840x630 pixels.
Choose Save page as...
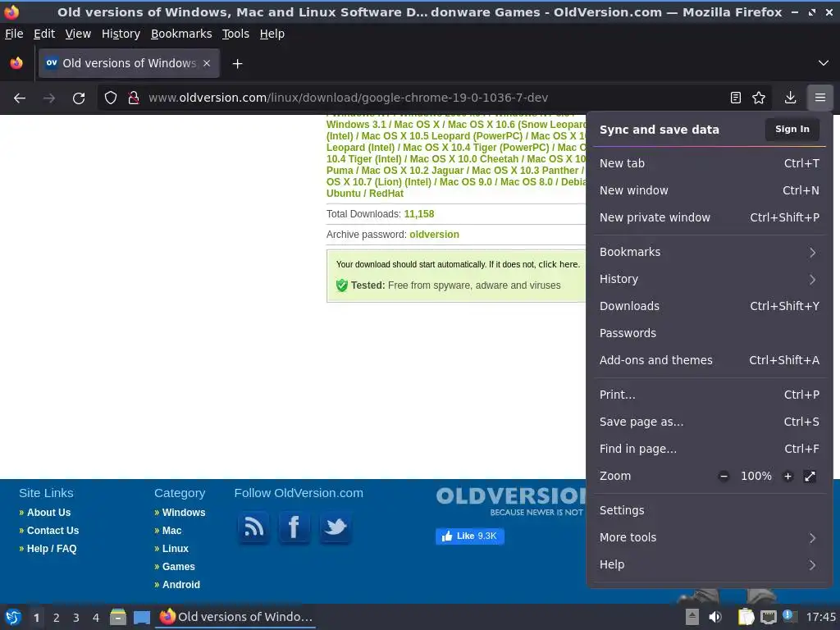coord(710,422)
